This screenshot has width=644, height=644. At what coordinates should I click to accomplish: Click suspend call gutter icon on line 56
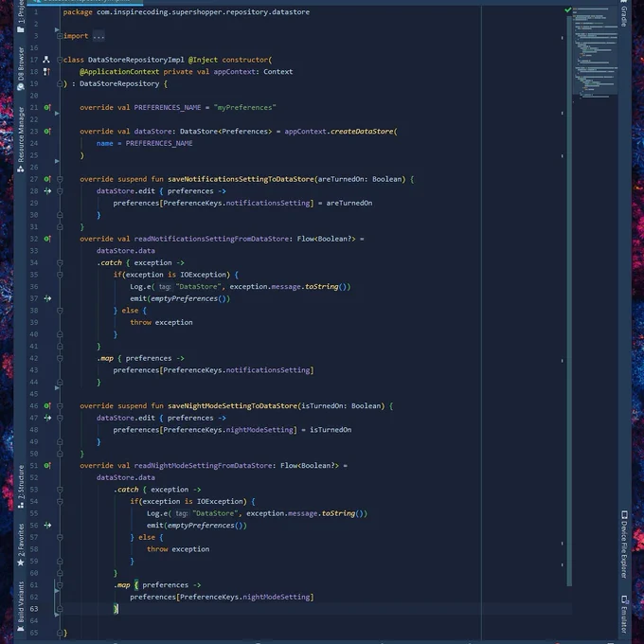coord(47,526)
